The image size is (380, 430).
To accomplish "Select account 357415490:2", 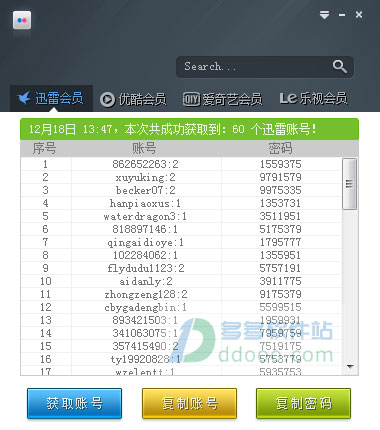I will tap(145, 346).
